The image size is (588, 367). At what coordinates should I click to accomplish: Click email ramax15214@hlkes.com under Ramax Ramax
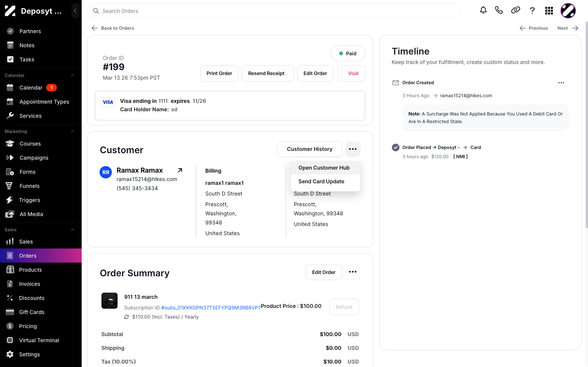point(147,179)
